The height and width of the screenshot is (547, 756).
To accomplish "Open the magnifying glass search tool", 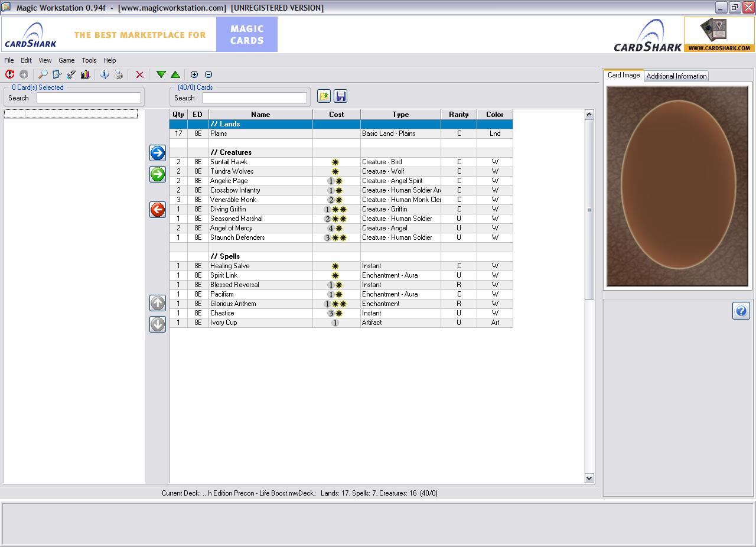I will [x=43, y=74].
